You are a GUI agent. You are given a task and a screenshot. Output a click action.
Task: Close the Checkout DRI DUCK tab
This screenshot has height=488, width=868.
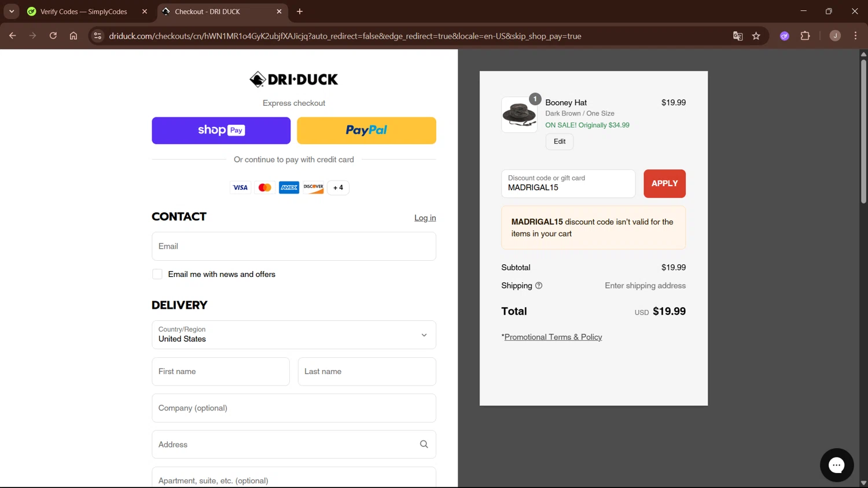[279, 12]
